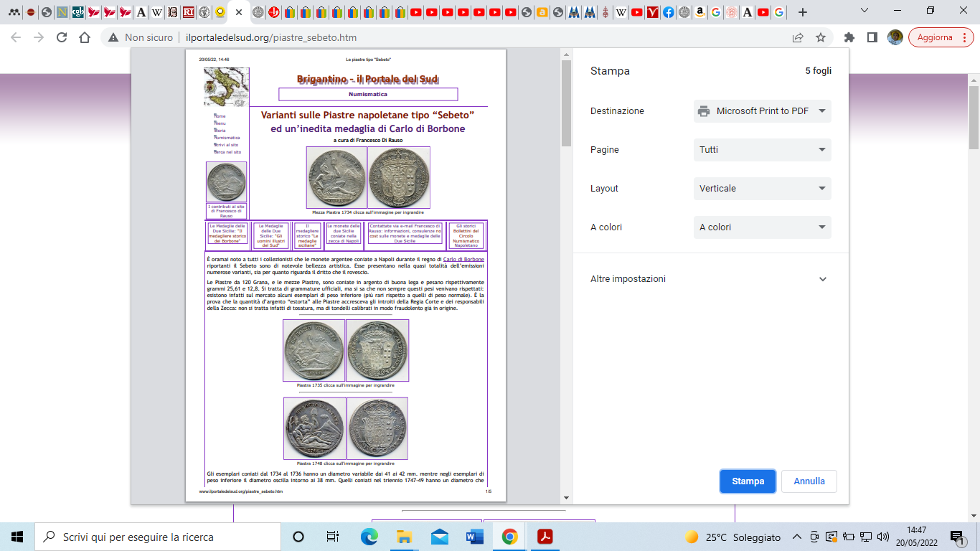Click the Stampa button
This screenshot has height=551, width=980.
748,481
